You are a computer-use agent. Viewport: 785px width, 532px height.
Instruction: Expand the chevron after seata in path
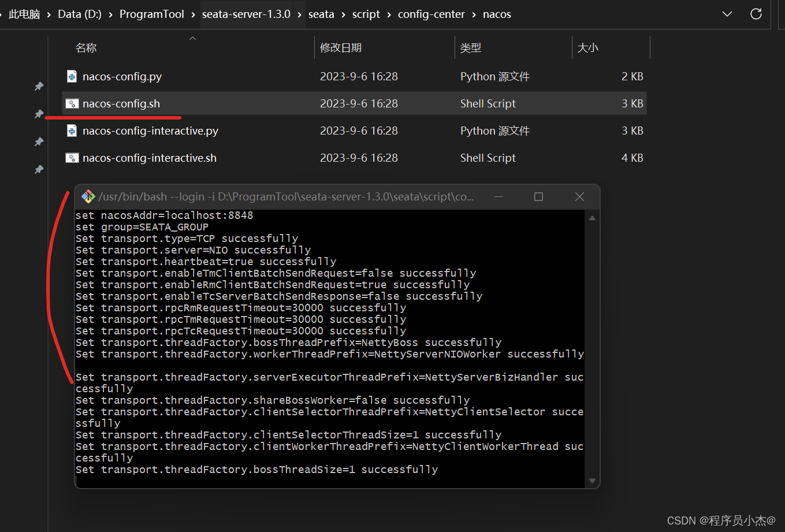343,14
